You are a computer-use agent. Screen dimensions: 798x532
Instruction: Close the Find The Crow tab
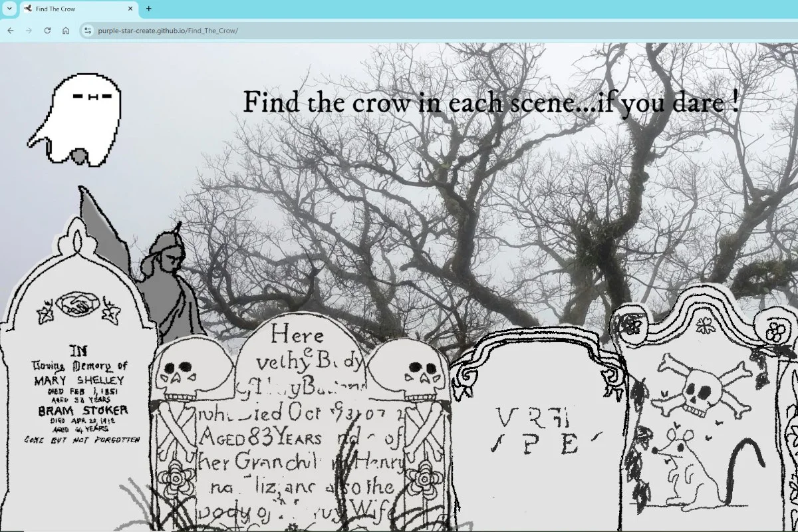(130, 9)
